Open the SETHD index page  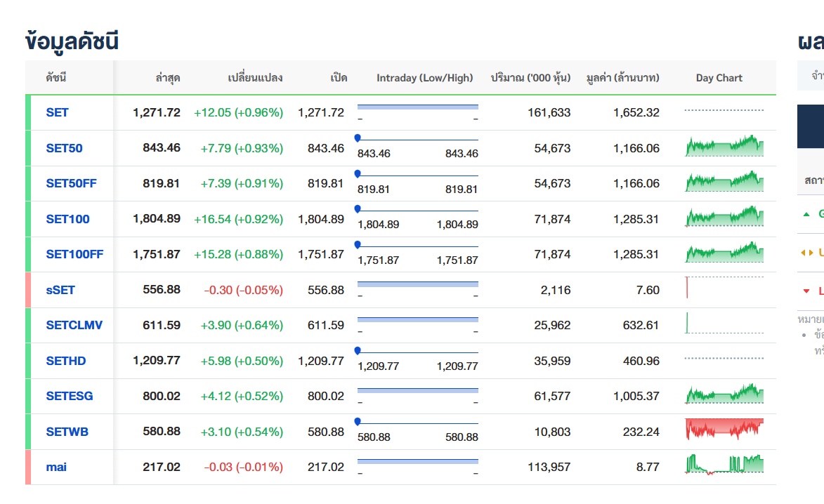coord(66,361)
